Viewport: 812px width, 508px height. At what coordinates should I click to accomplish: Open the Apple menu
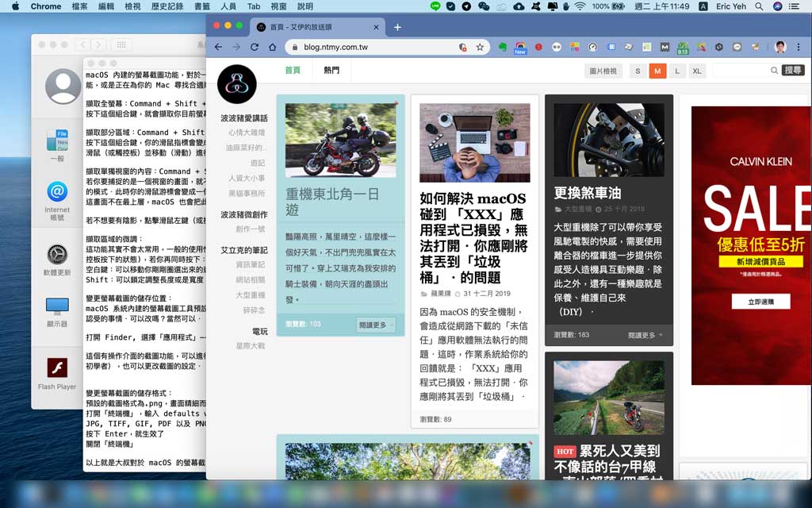pos(15,6)
